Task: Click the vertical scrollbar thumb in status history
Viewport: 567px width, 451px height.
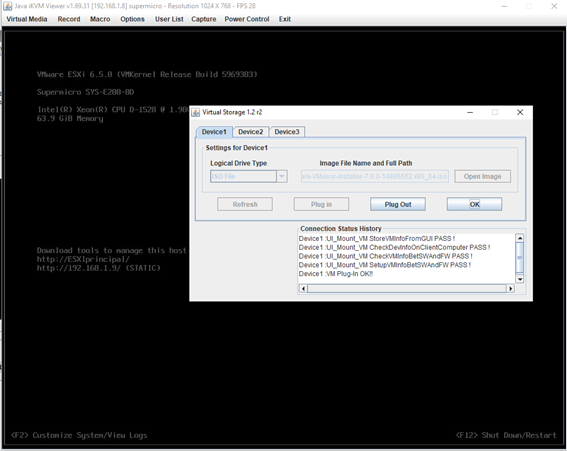Action: [x=520, y=258]
